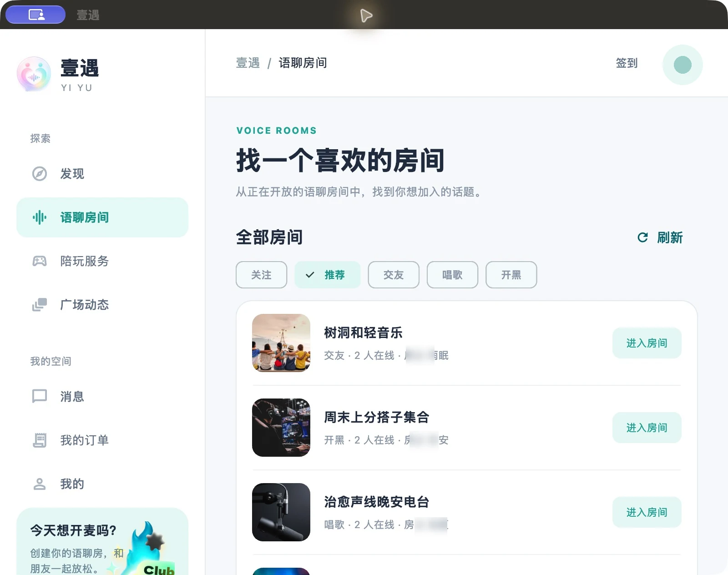Open the green user avatar at top right
The image size is (728, 575).
(682, 65)
